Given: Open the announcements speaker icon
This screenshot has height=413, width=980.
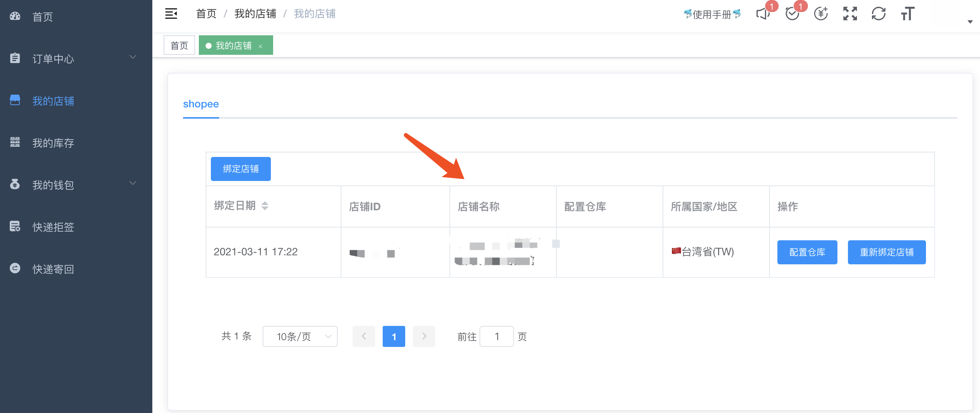Looking at the screenshot, I should [x=762, y=14].
